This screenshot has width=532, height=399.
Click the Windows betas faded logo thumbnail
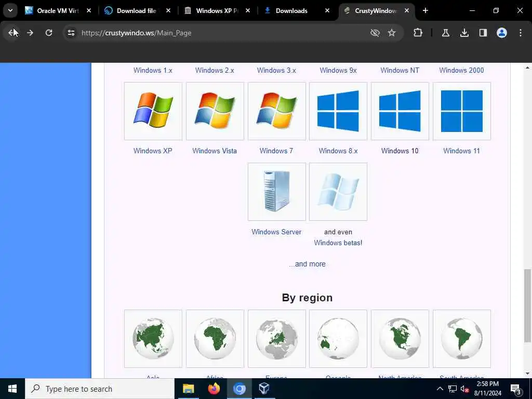[x=338, y=192]
